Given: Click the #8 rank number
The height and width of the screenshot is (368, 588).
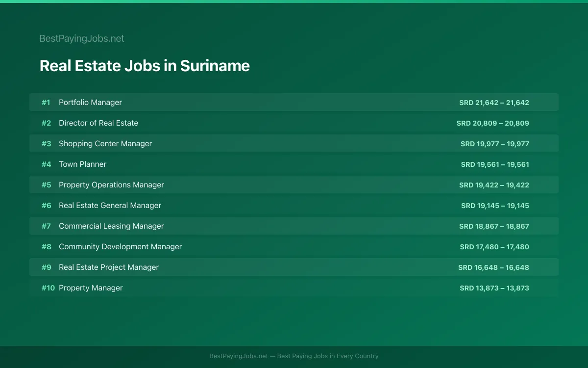Looking at the screenshot, I should point(46,247).
